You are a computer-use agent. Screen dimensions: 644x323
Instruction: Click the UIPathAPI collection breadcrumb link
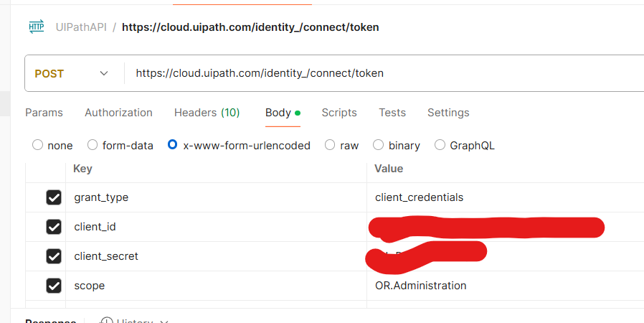pos(81,27)
